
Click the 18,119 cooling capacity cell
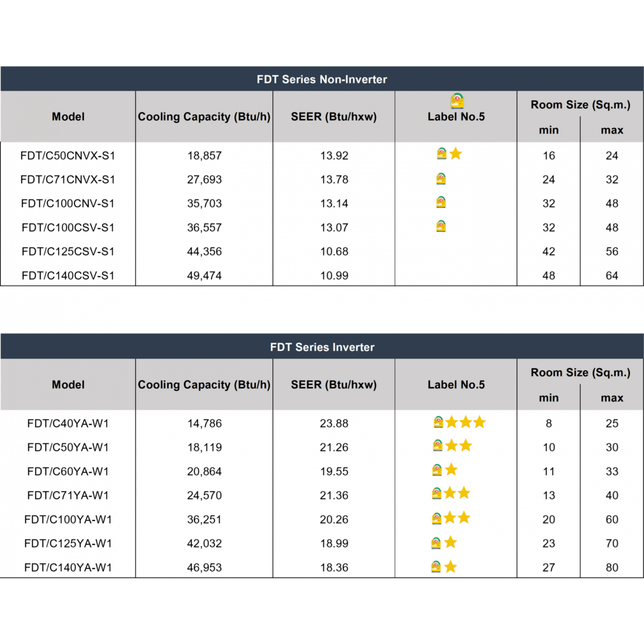coord(204,447)
